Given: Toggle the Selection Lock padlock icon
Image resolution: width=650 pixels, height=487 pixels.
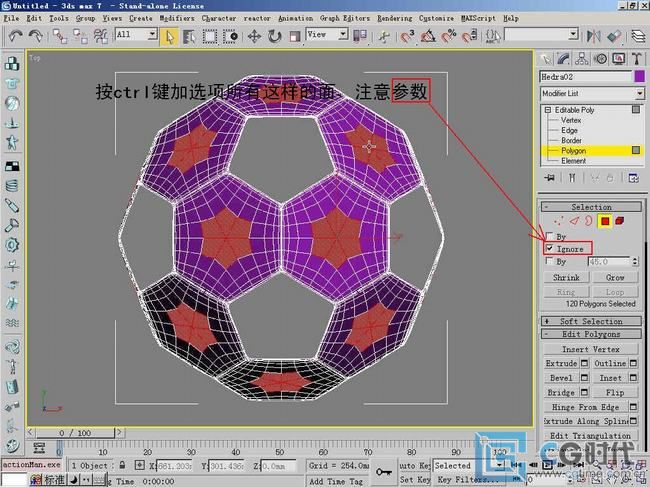Looking at the screenshot, I should [122, 465].
